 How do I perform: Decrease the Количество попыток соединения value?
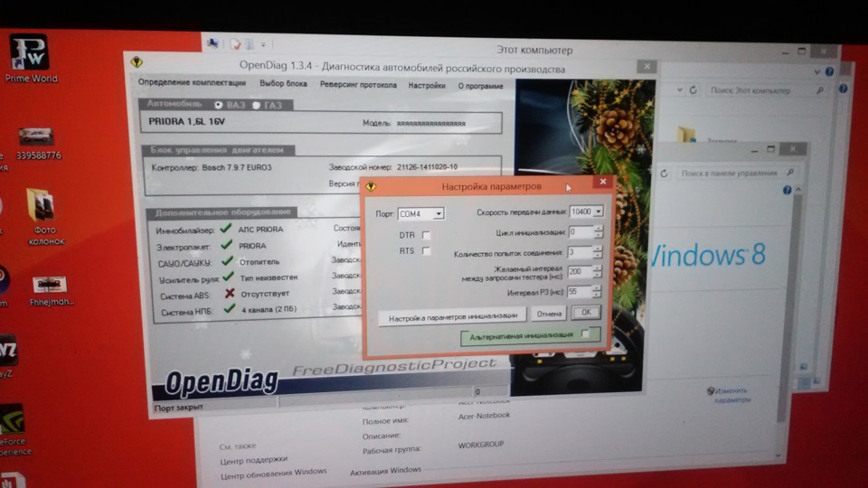[x=597, y=256]
